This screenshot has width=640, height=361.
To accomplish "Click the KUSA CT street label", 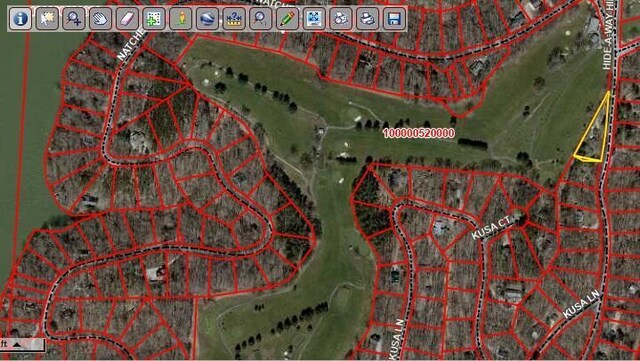I will pos(491,228).
